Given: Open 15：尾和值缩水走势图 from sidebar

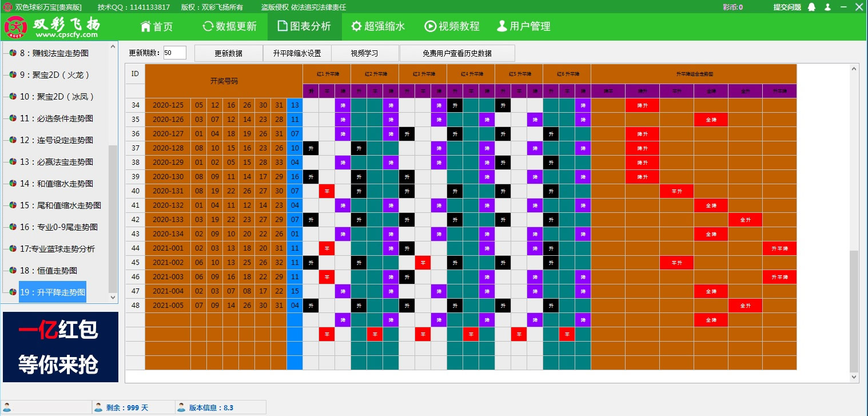Looking at the screenshot, I should [61, 205].
